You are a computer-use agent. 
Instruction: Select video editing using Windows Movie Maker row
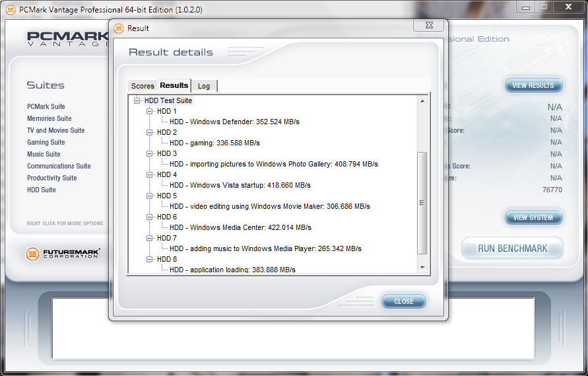point(270,206)
